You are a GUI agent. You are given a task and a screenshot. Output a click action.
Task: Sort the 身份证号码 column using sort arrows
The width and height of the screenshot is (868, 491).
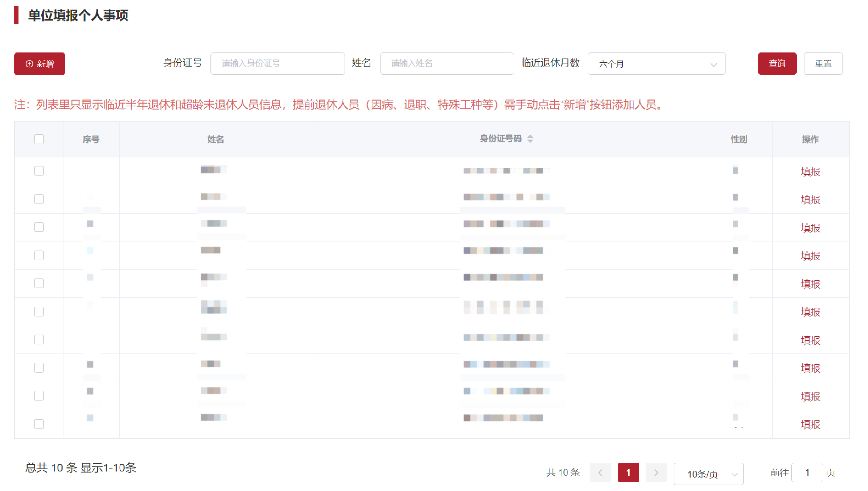click(x=530, y=139)
